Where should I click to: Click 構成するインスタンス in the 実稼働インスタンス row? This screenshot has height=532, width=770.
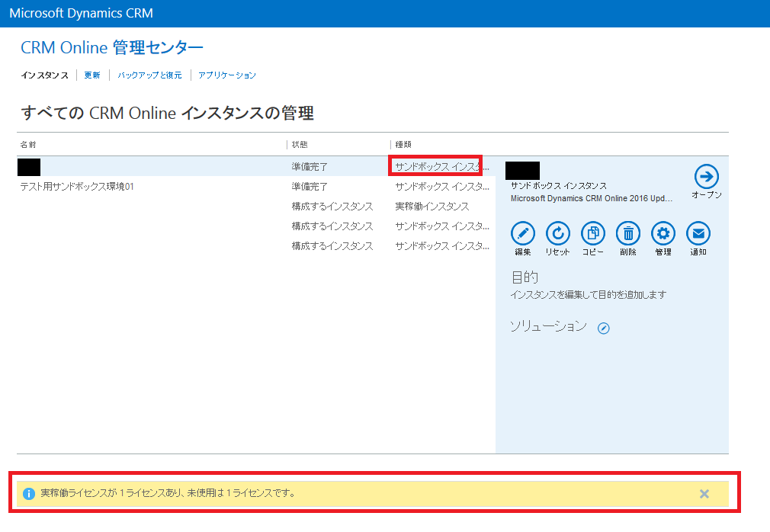click(332, 207)
